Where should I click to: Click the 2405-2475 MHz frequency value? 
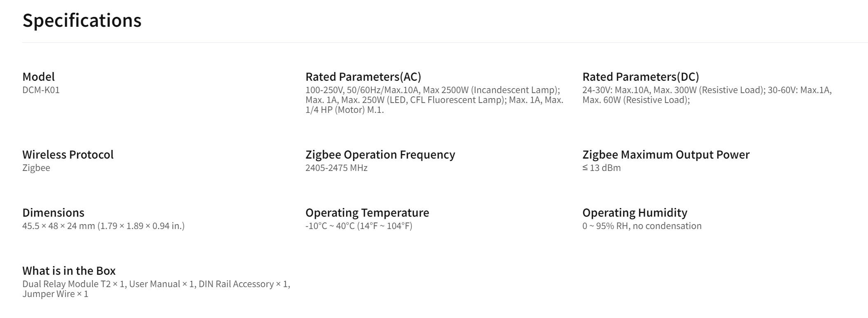point(336,168)
